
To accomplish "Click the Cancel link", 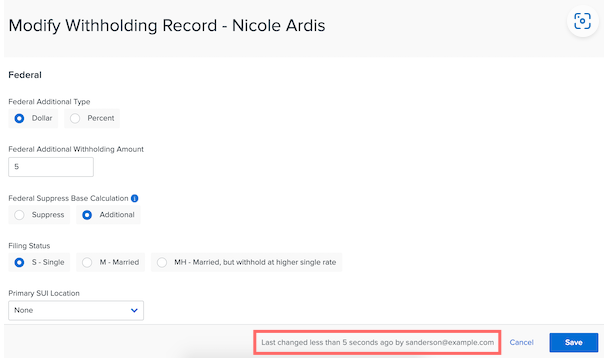I will 521,342.
